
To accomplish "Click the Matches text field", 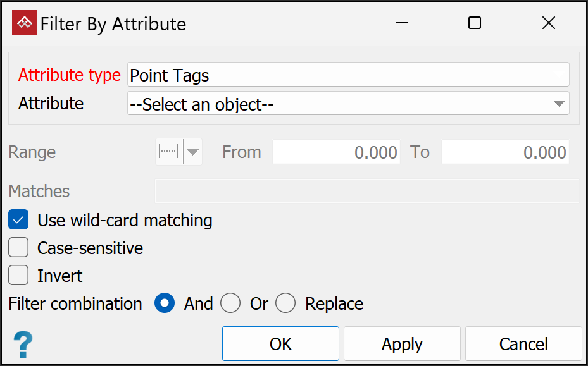I will click(x=367, y=191).
